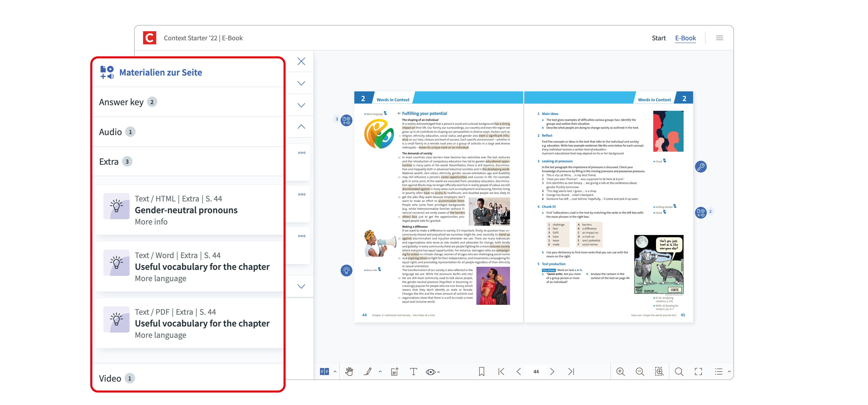Select the text tool
Screen dimensions: 868x405
[x=413, y=371]
